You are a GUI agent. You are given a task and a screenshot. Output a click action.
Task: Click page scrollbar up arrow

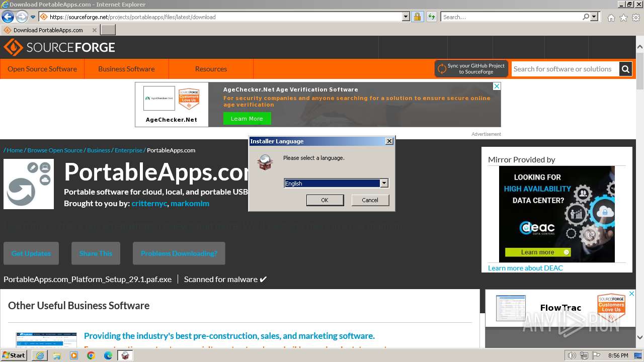(x=640, y=47)
